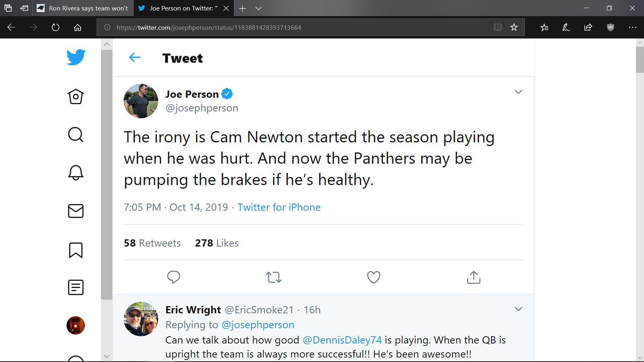Image resolution: width=644 pixels, height=362 pixels.
Task: Toggle reading view in address bar
Action: coord(498,27)
